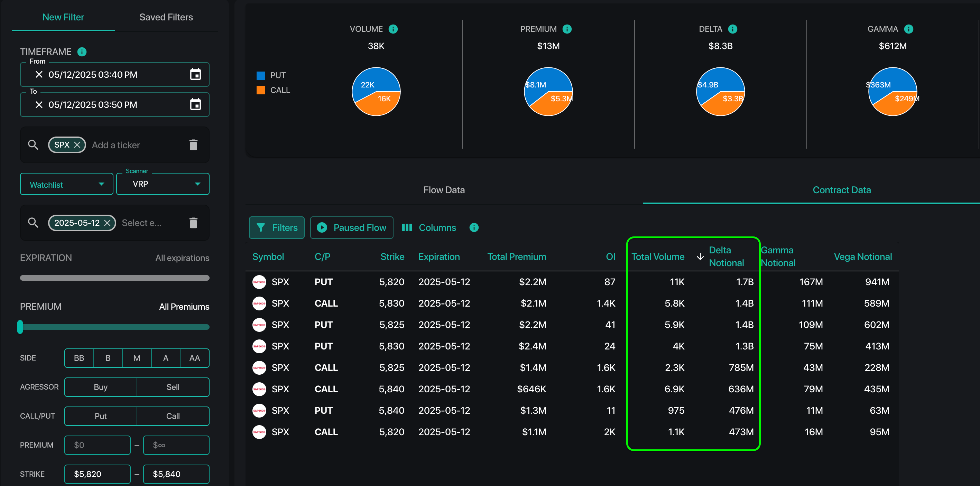Click the minimum Strike input field

98,474
